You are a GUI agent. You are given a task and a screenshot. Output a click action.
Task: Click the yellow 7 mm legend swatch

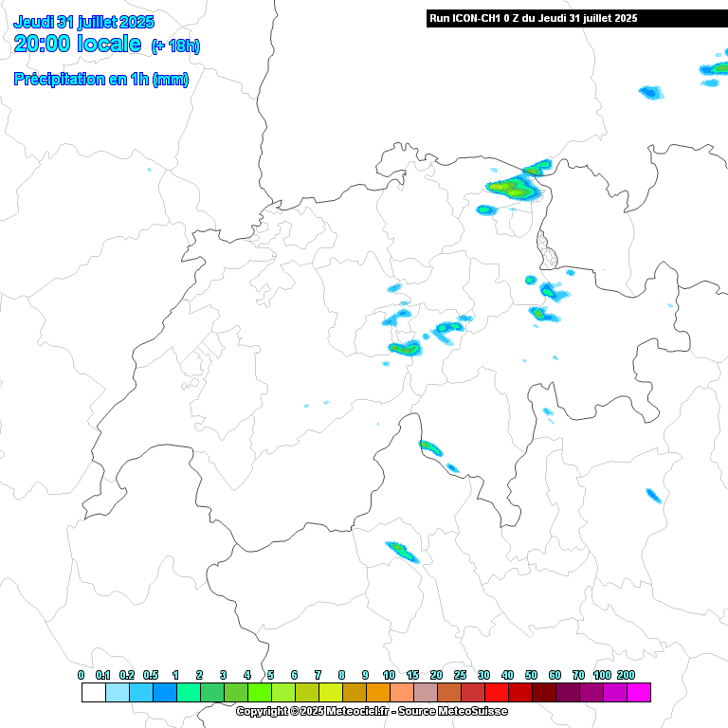click(x=331, y=692)
